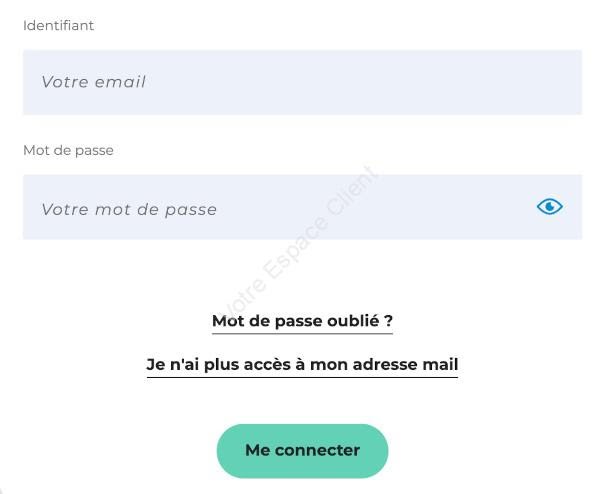Click the 'Votre email' input field
This screenshot has height=494, width=600.
[x=302, y=82]
